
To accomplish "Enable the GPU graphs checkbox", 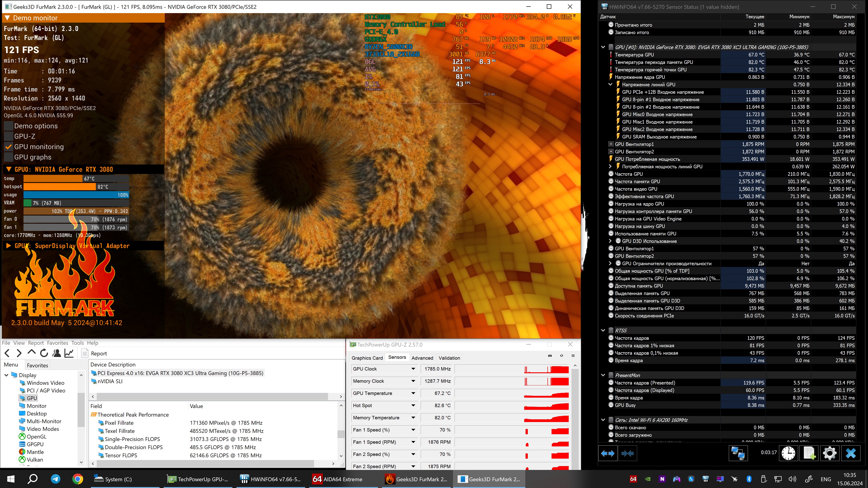I will pyautogui.click(x=9, y=157).
